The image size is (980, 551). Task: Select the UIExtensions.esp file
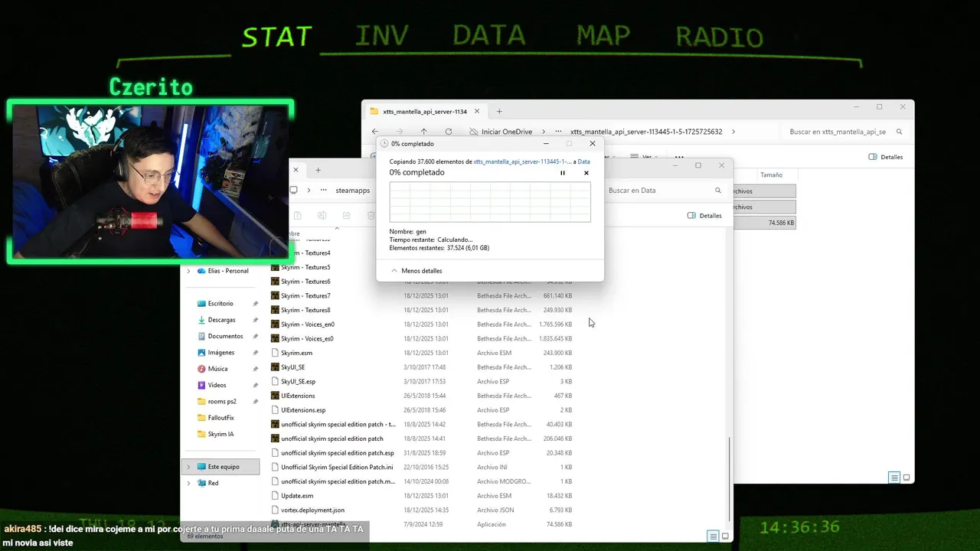coord(303,410)
